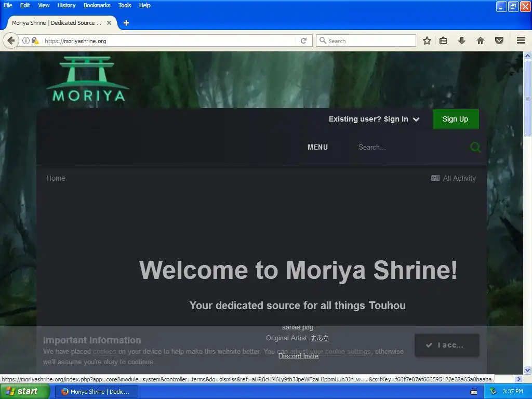The width and height of the screenshot is (532, 399).
Task: Click the vertical scrollbar thumb
Action: [528, 98]
